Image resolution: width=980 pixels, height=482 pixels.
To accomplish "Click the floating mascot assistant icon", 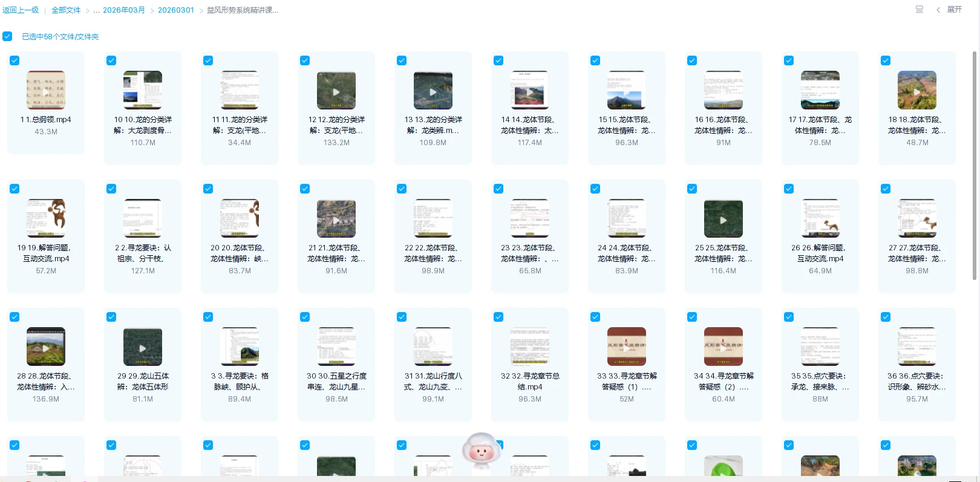I will pos(482,451).
